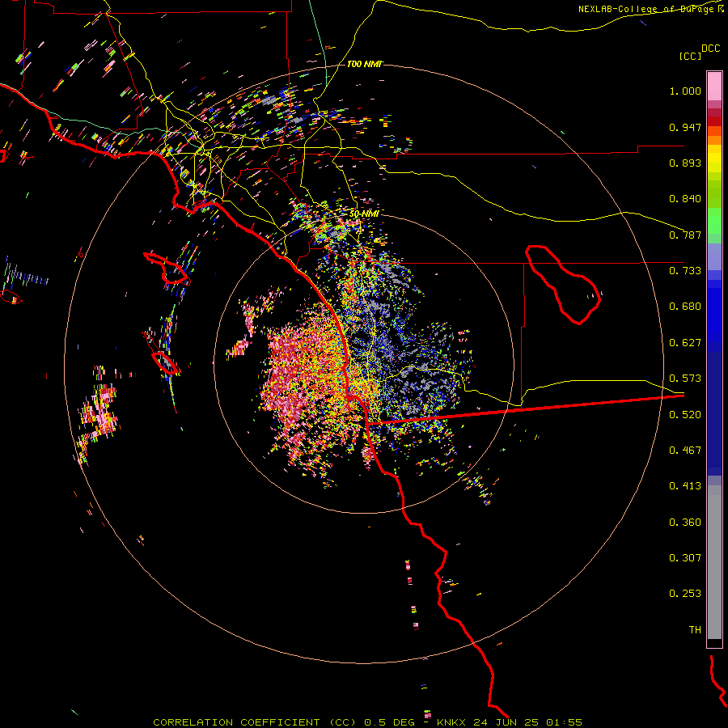Click the [CC] legend title

click(691, 56)
